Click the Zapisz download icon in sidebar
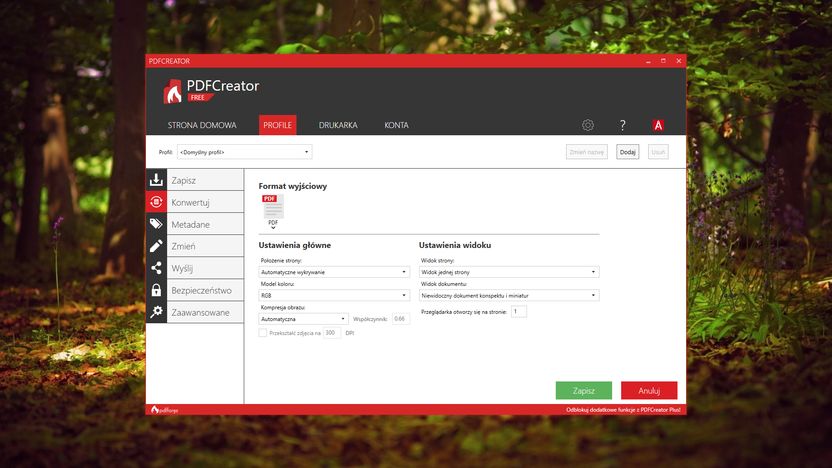 pos(156,180)
